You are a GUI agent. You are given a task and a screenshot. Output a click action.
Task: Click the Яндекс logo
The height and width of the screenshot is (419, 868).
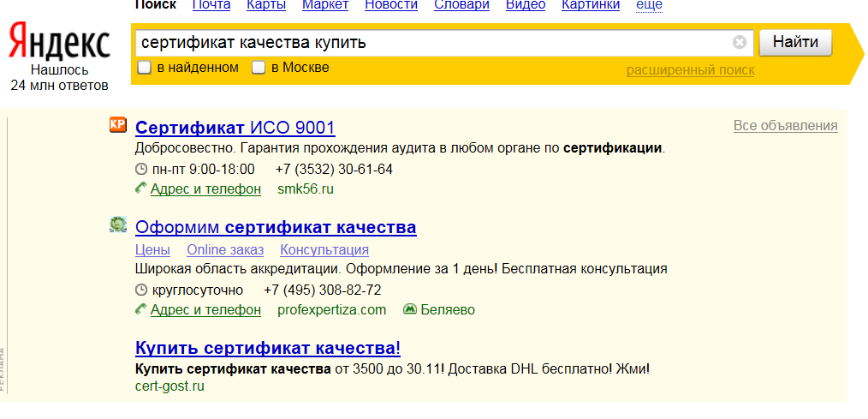click(x=60, y=42)
